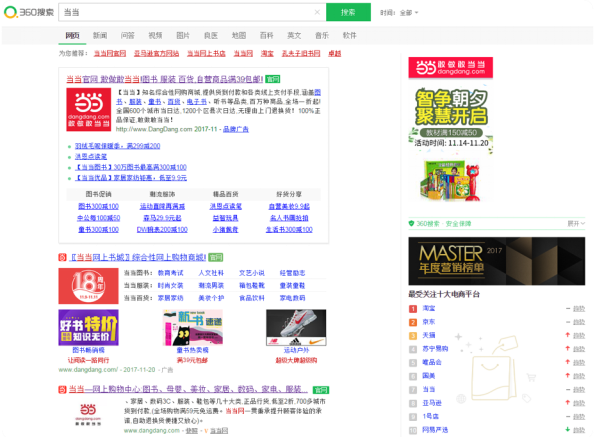
Task: Click 益智玩具 link
Action: (225, 218)
